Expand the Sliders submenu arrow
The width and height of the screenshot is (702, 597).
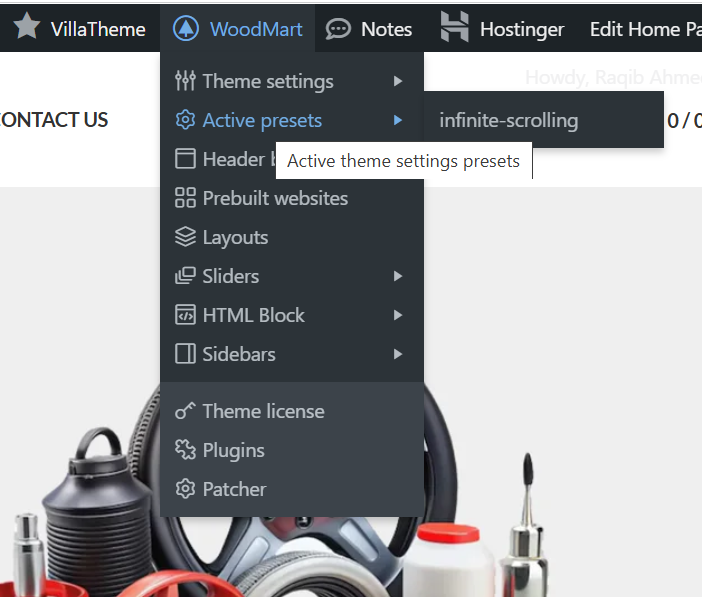[x=398, y=276]
